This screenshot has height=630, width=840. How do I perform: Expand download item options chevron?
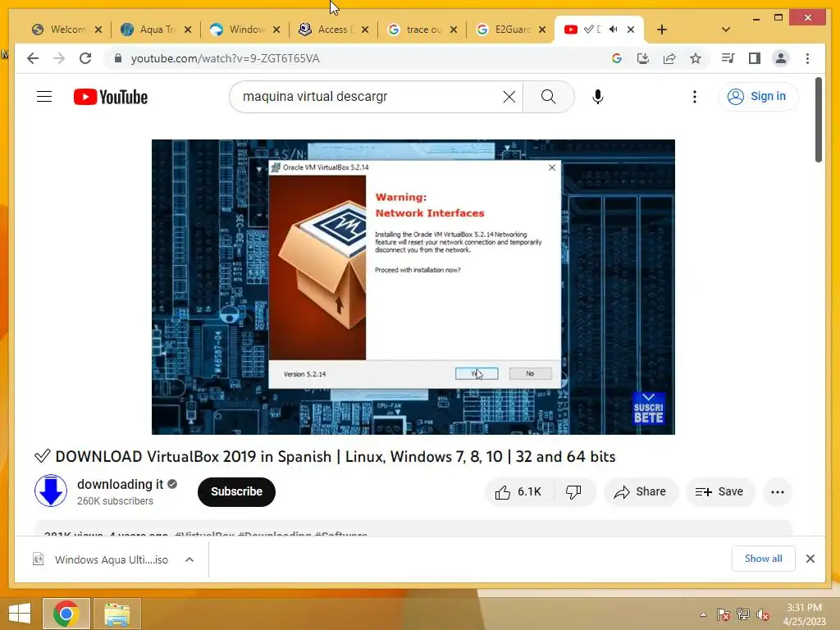point(189,559)
